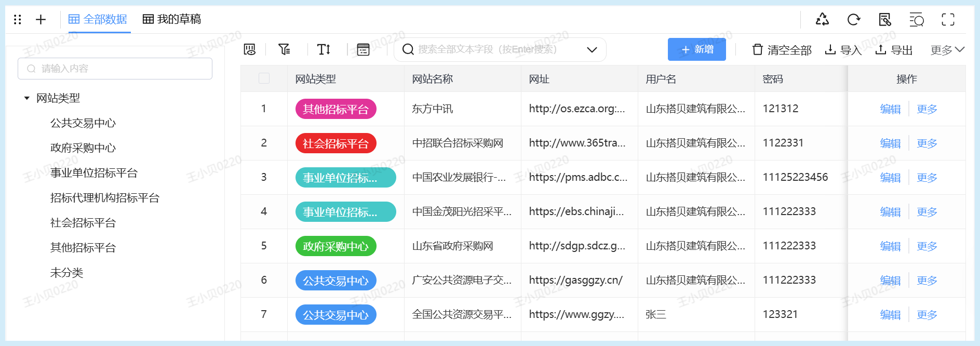Screen dimensions: 980x346
Task: Click the 用户名 column header
Action: [x=696, y=79]
